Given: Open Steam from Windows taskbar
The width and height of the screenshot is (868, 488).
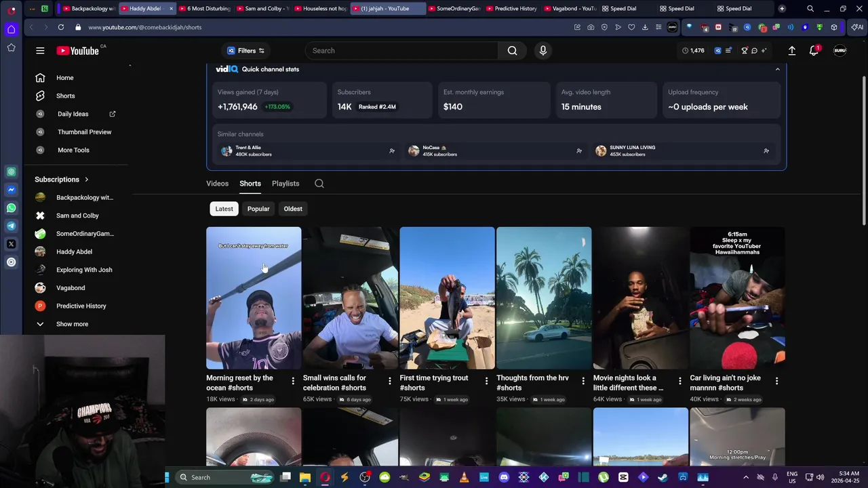Looking at the screenshot, I should pos(663,477).
